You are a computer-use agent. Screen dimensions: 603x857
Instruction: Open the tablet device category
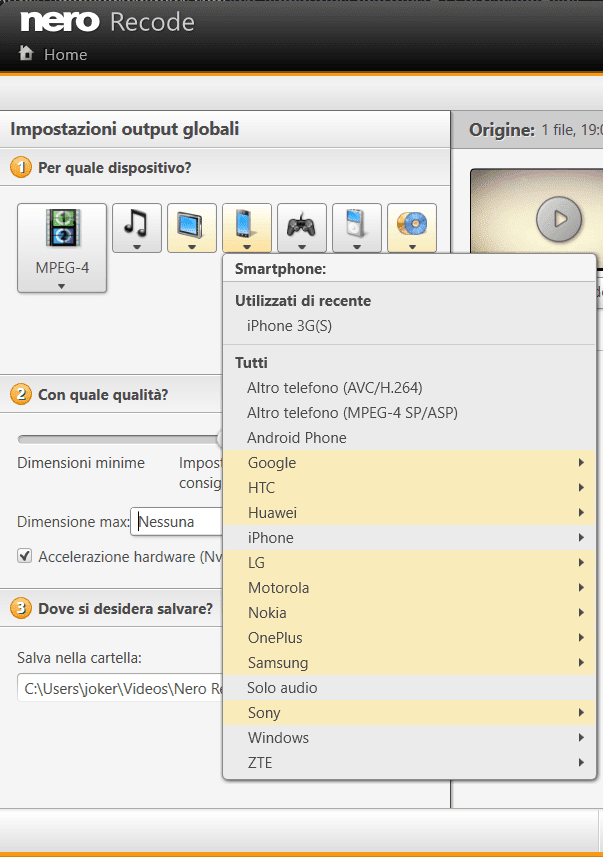pyautogui.click(x=192, y=228)
